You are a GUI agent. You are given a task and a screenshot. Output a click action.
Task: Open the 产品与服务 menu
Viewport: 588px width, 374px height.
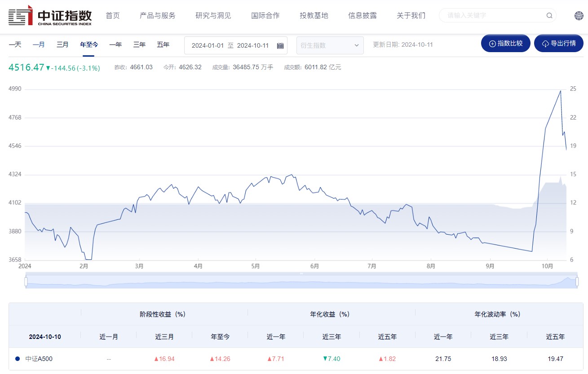pyautogui.click(x=157, y=16)
